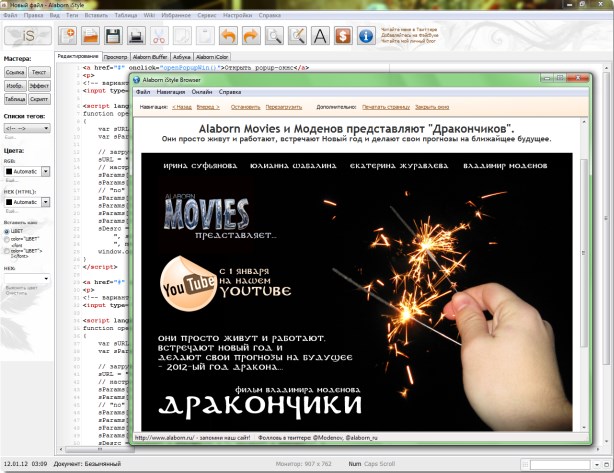
Task: Open Find and Replace icon
Action: point(297,36)
